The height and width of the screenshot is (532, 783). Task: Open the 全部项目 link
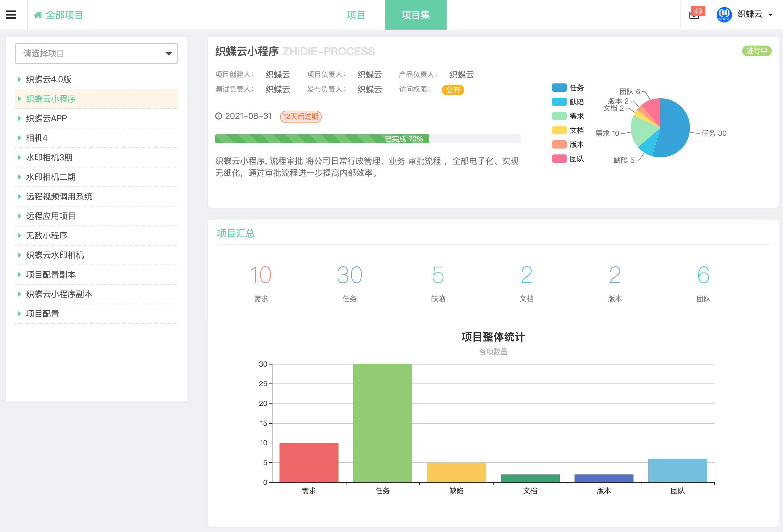pos(64,15)
